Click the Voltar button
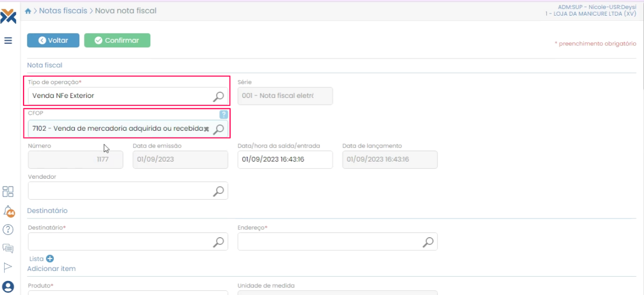This screenshot has height=295, width=644. click(53, 41)
